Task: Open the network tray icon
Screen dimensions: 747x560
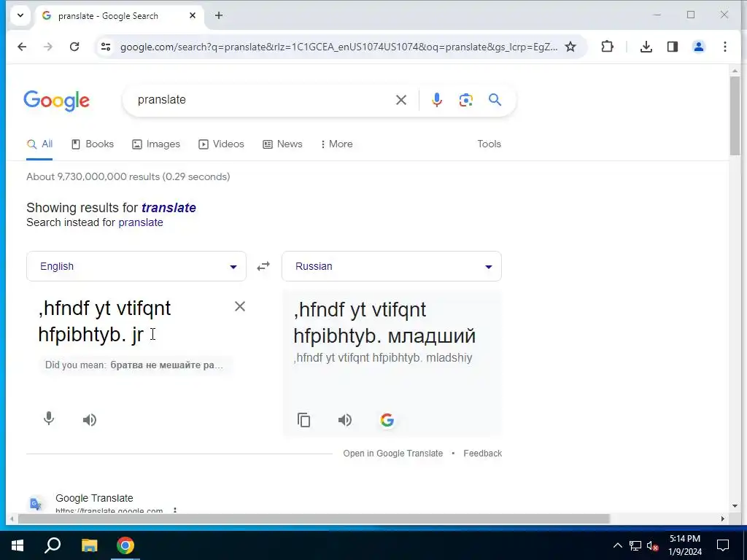Action: click(635, 545)
